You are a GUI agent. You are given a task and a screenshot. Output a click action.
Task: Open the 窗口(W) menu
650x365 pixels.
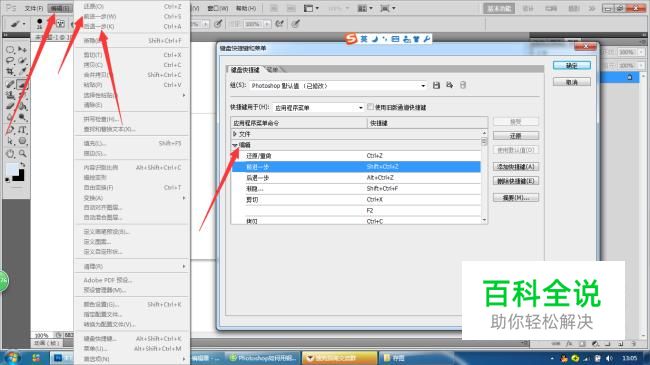tap(218, 8)
